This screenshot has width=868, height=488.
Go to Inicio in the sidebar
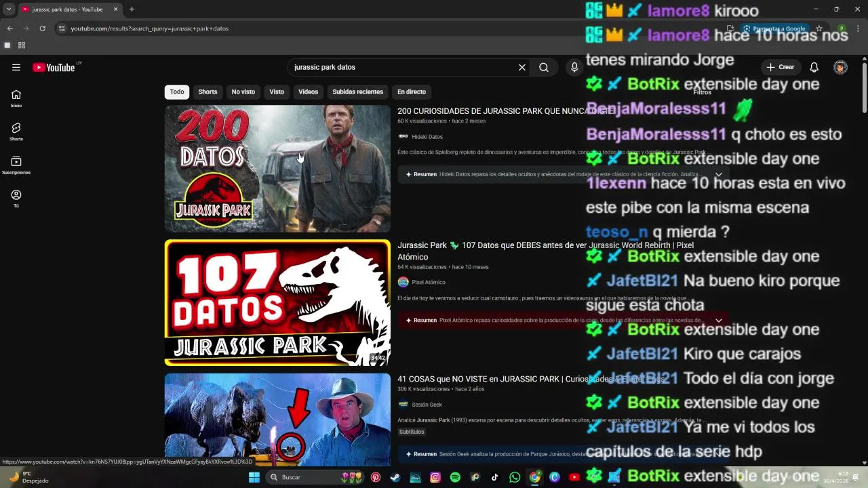pos(16,98)
